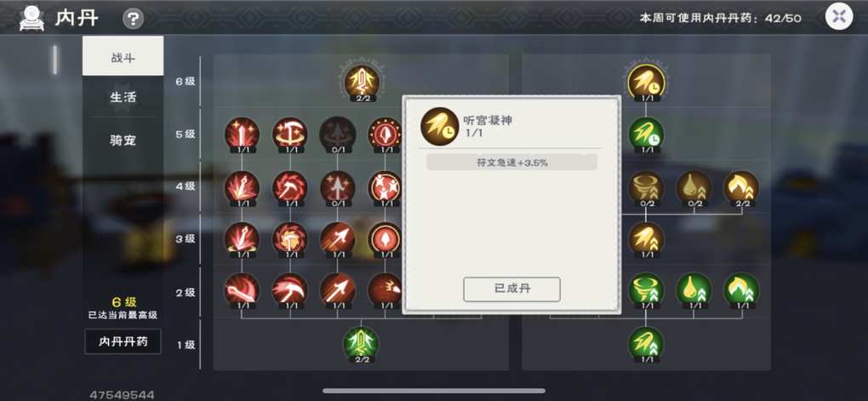Open the 骑宠 tab
The width and height of the screenshot is (868, 401).
tap(123, 140)
